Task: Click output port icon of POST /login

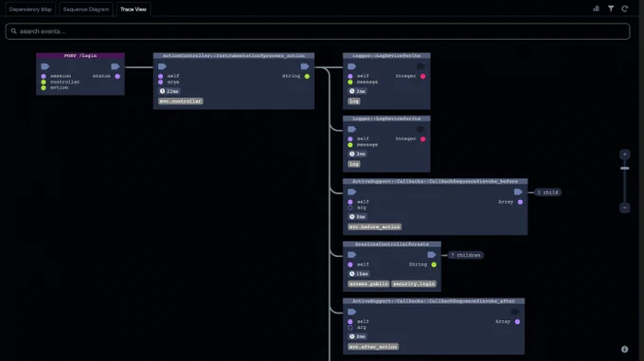Action: click(116, 66)
